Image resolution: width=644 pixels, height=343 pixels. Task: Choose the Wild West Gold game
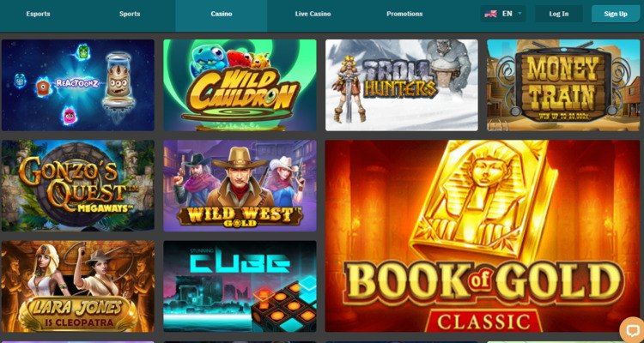pyautogui.click(x=240, y=185)
